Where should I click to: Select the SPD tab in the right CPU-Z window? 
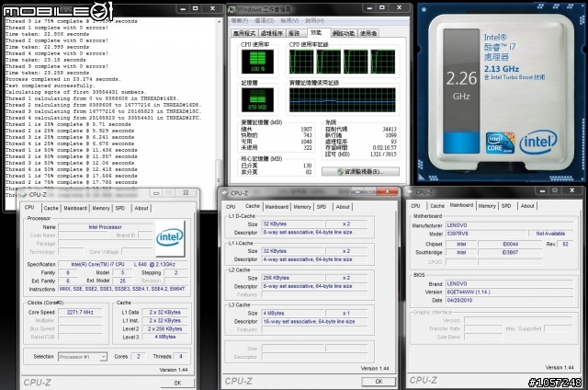[506, 206]
